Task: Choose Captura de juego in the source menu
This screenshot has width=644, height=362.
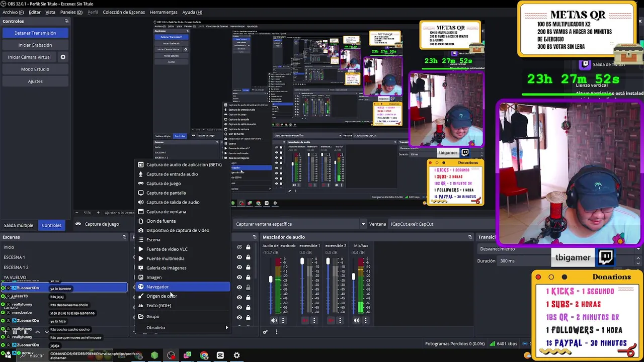Action: point(183,184)
